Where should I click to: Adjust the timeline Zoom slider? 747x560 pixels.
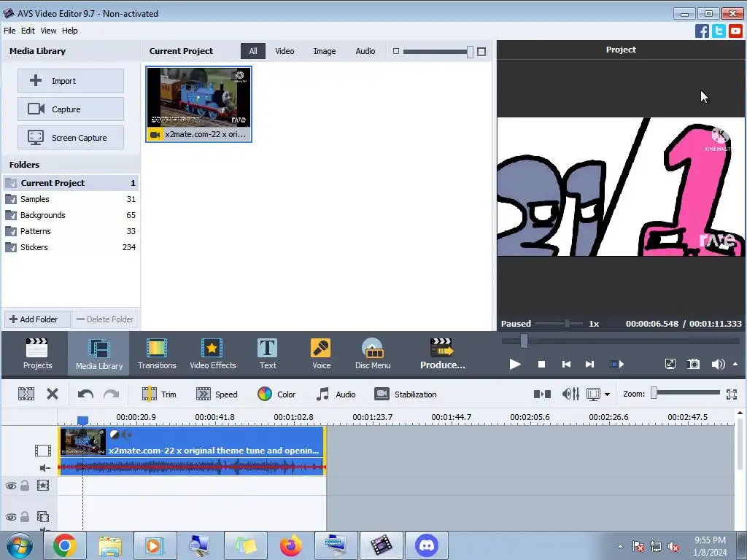[654, 393]
